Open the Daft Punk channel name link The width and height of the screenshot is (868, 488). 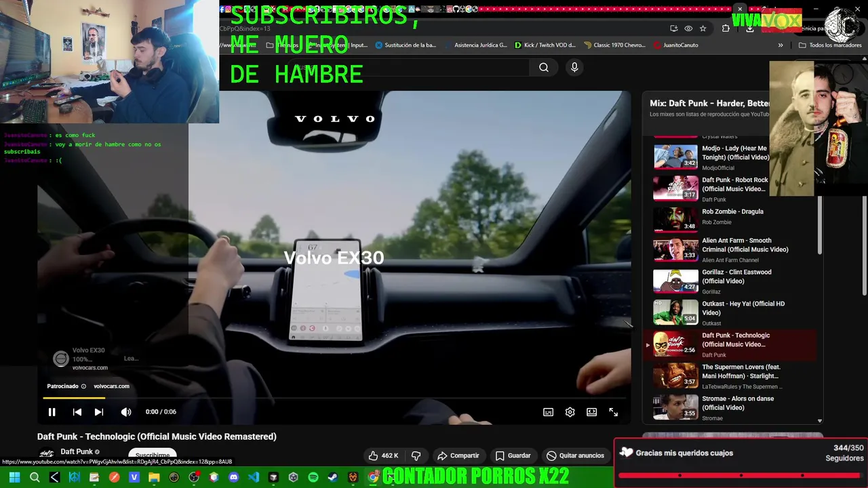(x=77, y=451)
